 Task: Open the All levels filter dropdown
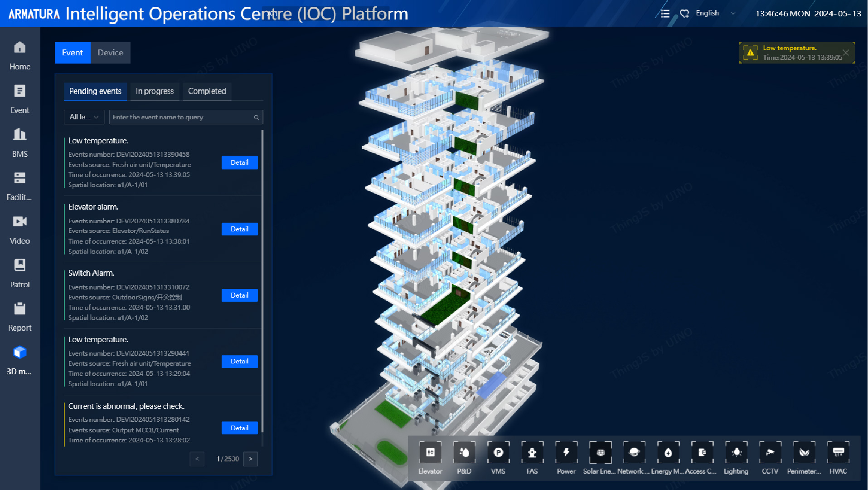(x=84, y=117)
